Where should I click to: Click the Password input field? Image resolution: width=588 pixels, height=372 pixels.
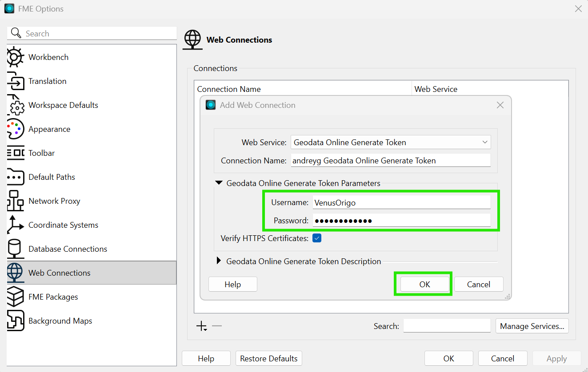[x=402, y=220]
